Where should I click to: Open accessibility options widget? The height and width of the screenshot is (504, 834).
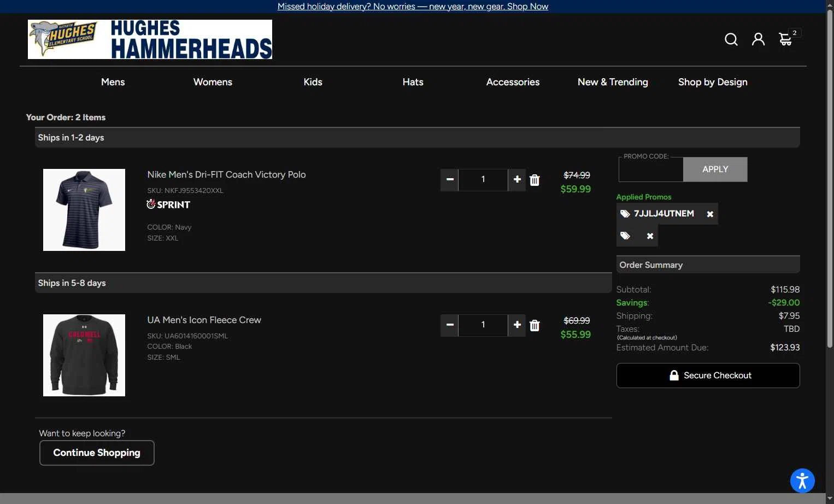802,481
